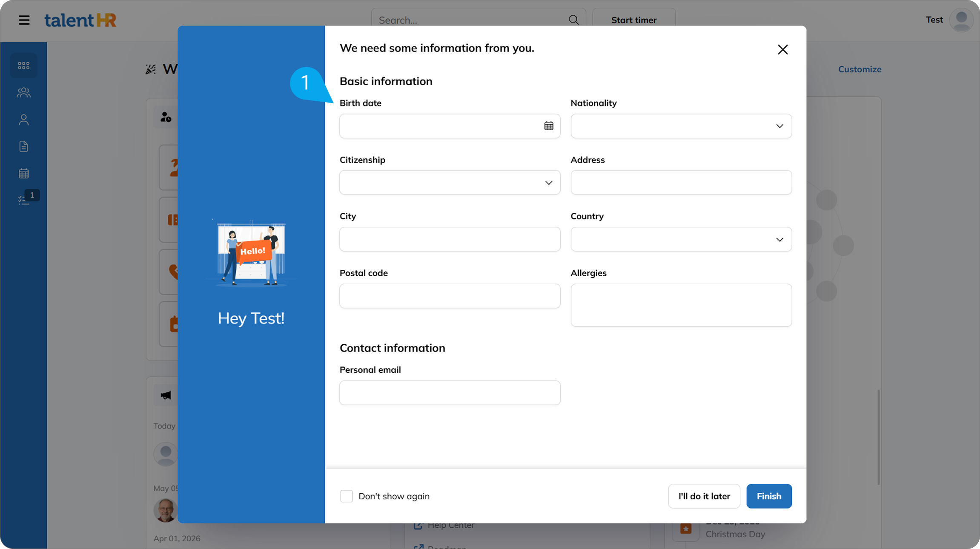Click the Customize link
Screen dimensions: 980x549
pos(860,69)
